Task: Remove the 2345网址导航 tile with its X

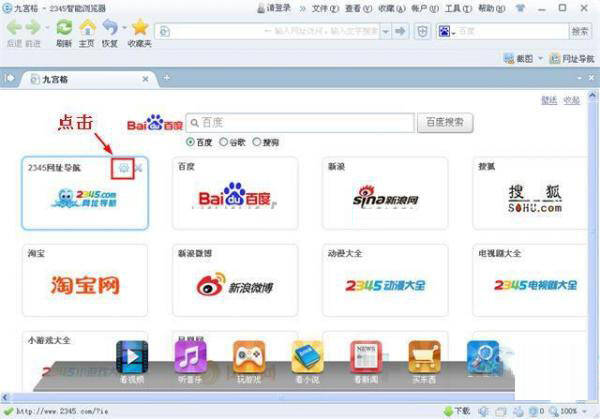Action: pyautogui.click(x=139, y=168)
